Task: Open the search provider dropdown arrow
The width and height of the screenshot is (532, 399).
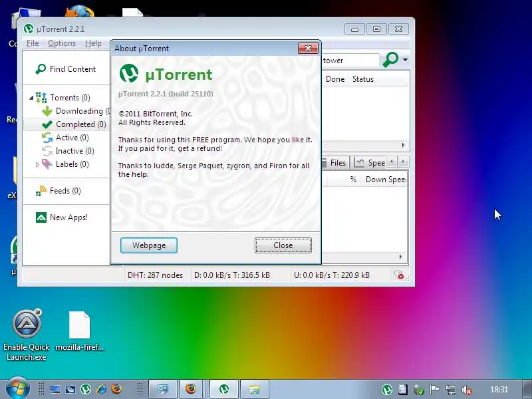Action: [x=405, y=60]
